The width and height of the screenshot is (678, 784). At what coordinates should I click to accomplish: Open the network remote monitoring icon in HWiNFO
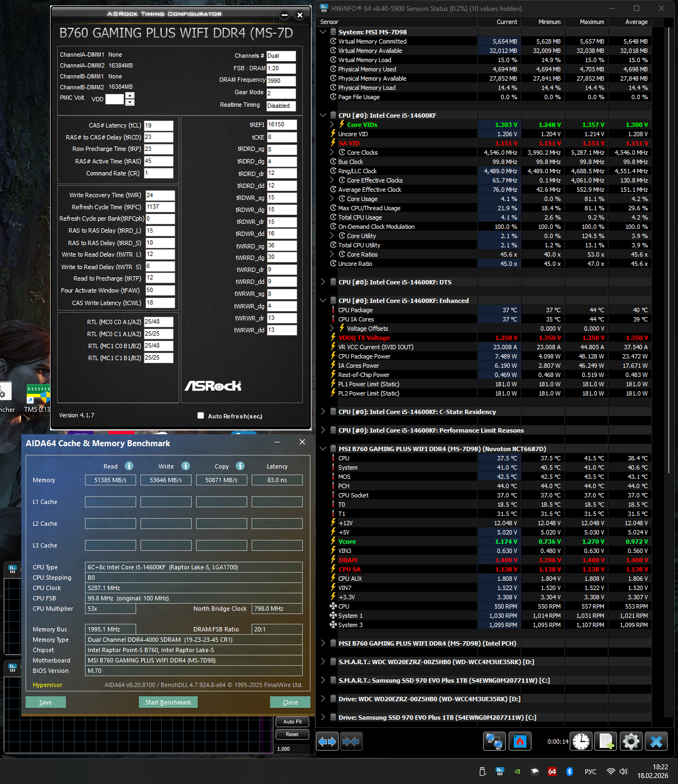click(x=494, y=742)
